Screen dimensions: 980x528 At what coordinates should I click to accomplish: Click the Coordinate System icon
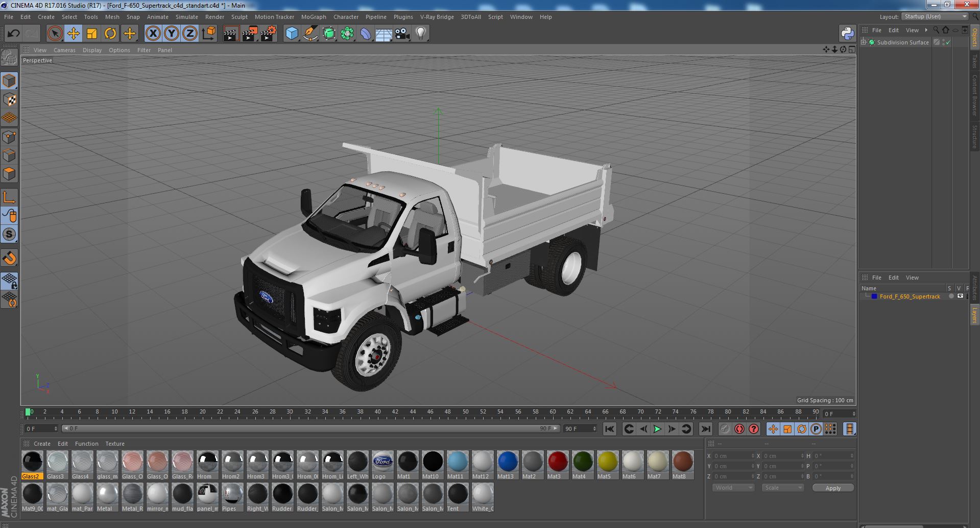[x=209, y=34]
